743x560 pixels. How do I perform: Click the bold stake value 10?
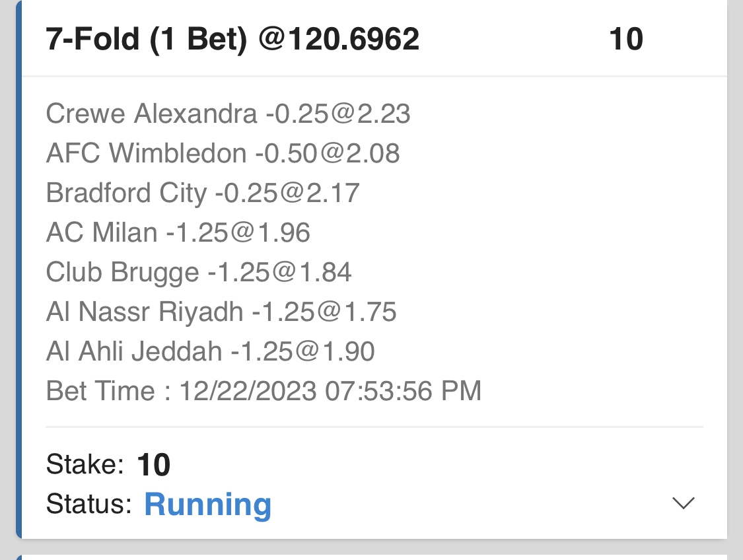154,466
